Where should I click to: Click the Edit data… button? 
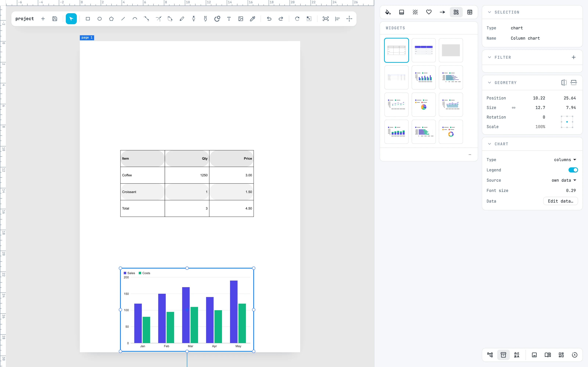[560, 201]
